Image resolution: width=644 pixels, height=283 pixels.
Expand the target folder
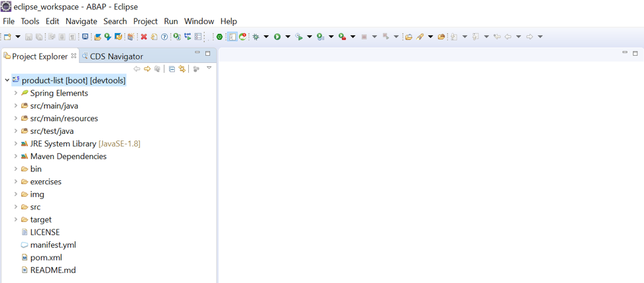click(x=16, y=220)
